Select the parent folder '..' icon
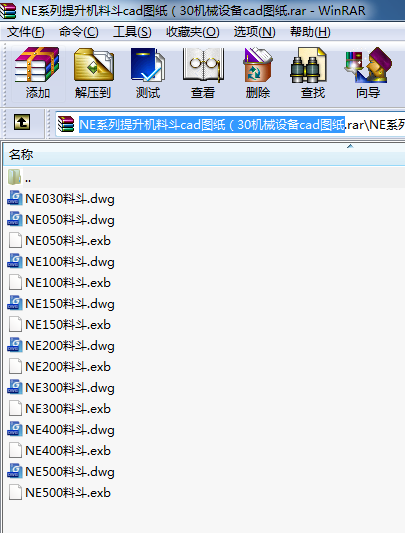The height and width of the screenshot is (533, 405). click(x=14, y=177)
